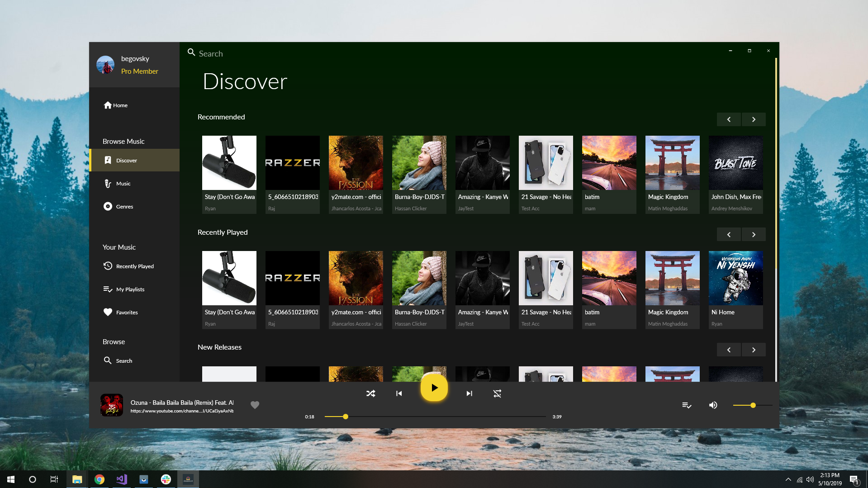Select the Discover tab
This screenshot has height=488, width=868.
127,160
